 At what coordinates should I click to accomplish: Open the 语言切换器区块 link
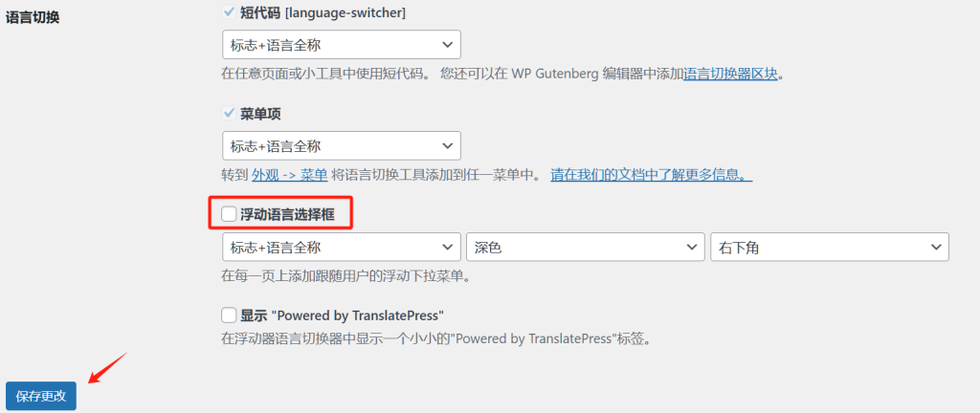(730, 74)
